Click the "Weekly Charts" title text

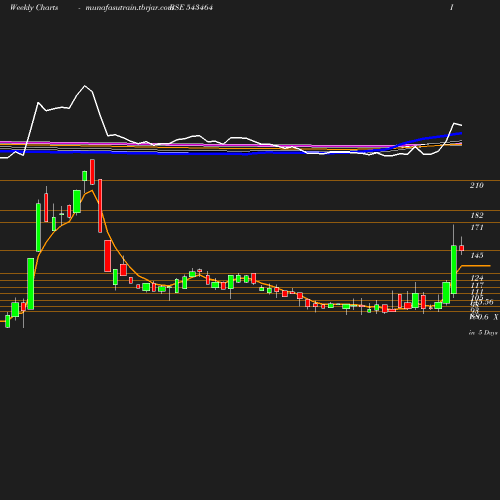pos(34,8)
